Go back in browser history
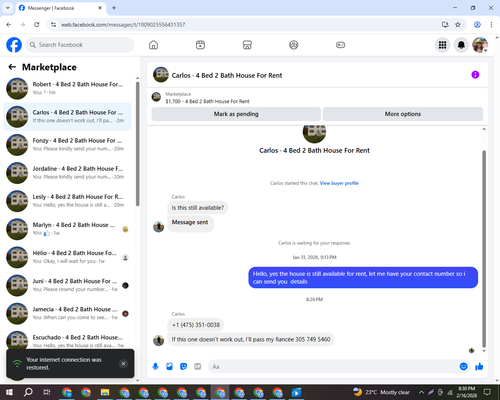Image resolution: width=500 pixels, height=400 pixels. 9,24
